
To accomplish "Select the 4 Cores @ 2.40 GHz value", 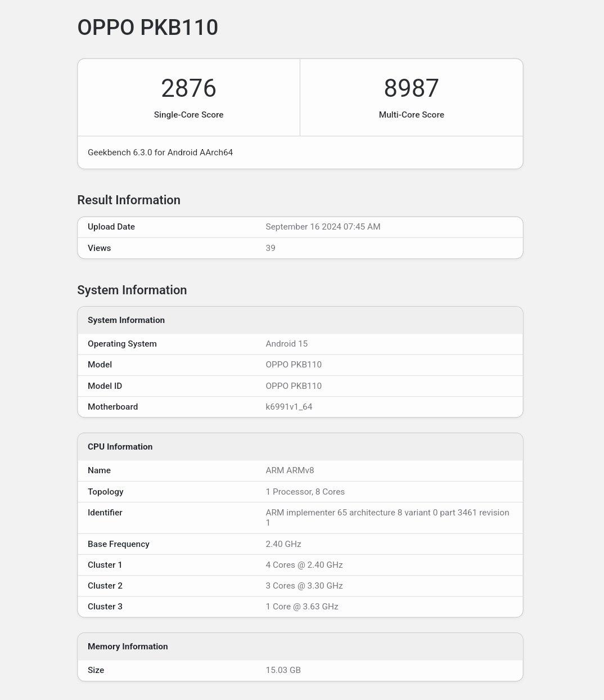I will [304, 565].
